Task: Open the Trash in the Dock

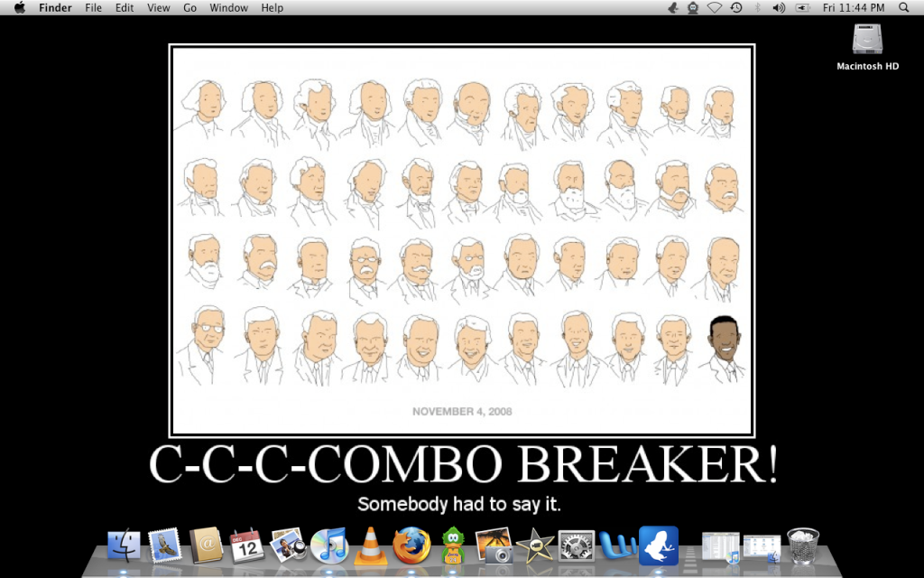Action: click(803, 545)
